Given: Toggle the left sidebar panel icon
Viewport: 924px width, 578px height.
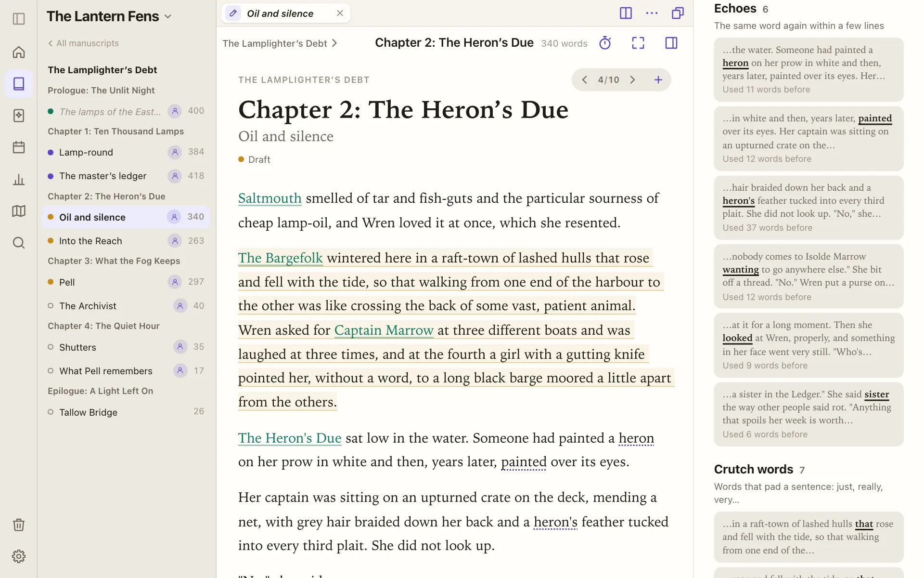Looking at the screenshot, I should click(19, 19).
